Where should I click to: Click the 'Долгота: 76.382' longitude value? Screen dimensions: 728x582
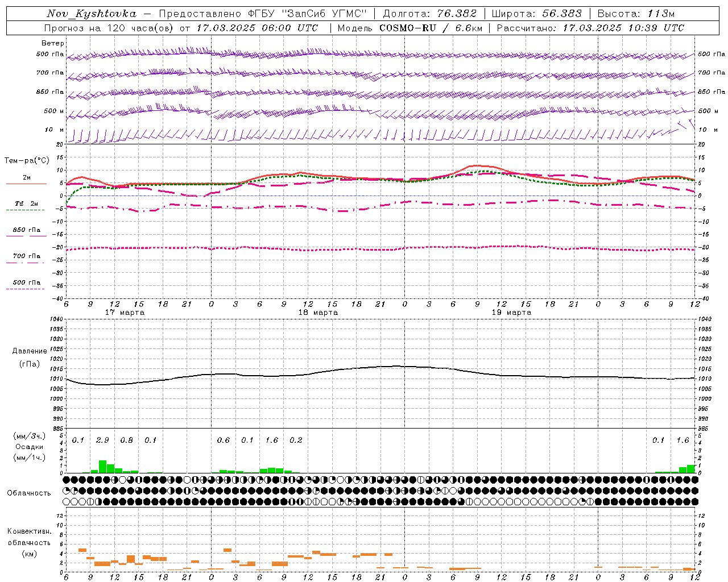point(429,14)
